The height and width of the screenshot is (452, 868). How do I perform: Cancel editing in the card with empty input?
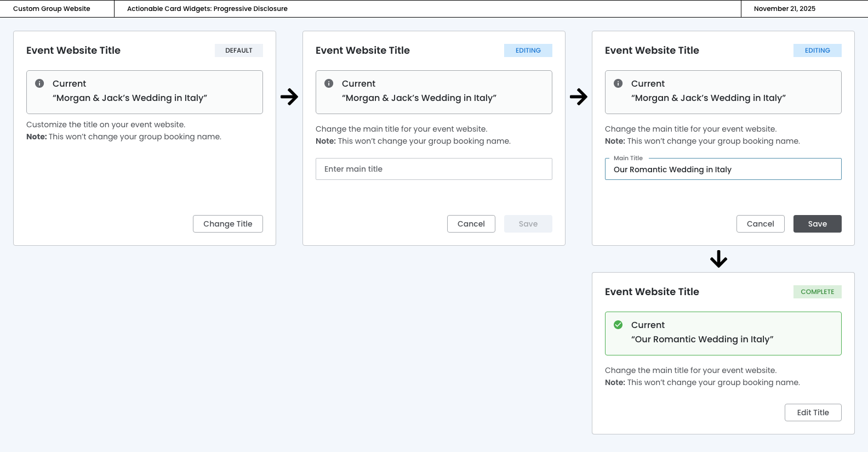tap(471, 224)
